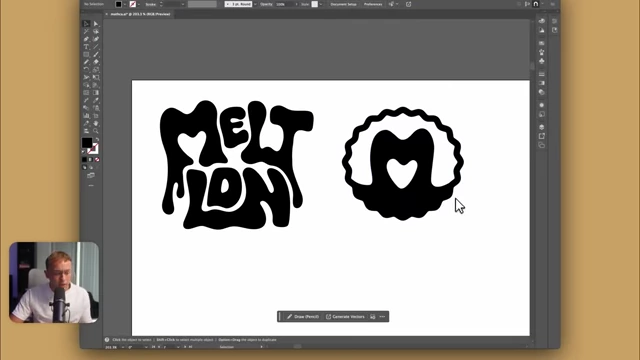640x360 pixels.
Task: Open the Layers panel icon
Action: pyautogui.click(x=542, y=127)
